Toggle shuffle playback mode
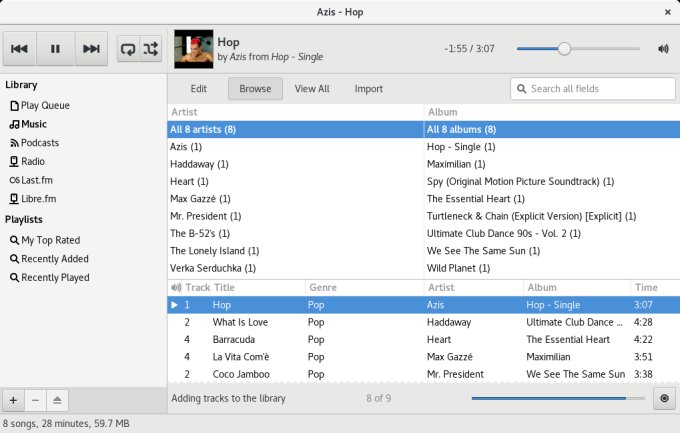This screenshot has width=680, height=433. click(x=151, y=48)
